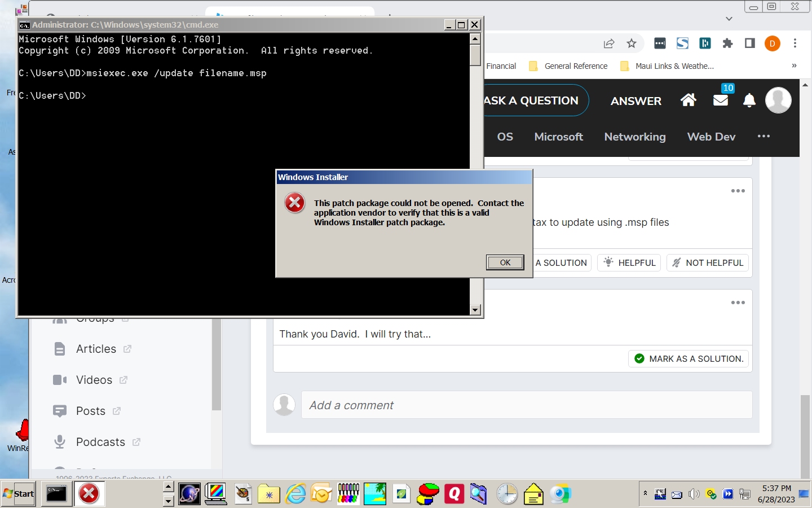Click the Articles document icon in the sidebar
The image size is (812, 508).
point(59,349)
